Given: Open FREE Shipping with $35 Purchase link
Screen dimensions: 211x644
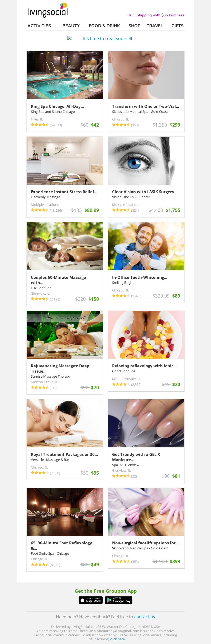Looking at the screenshot, I should pos(155,15).
